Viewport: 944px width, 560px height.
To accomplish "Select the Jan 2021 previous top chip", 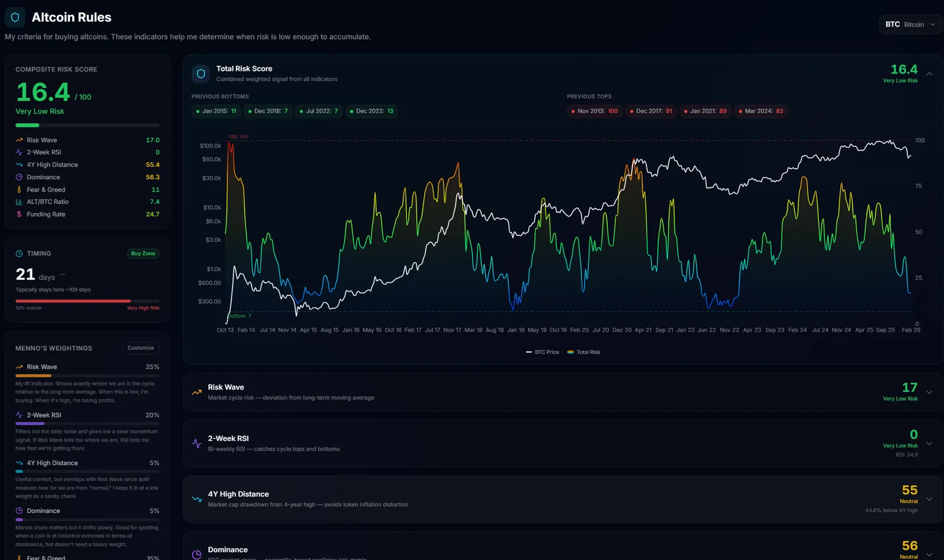I will [x=705, y=111].
